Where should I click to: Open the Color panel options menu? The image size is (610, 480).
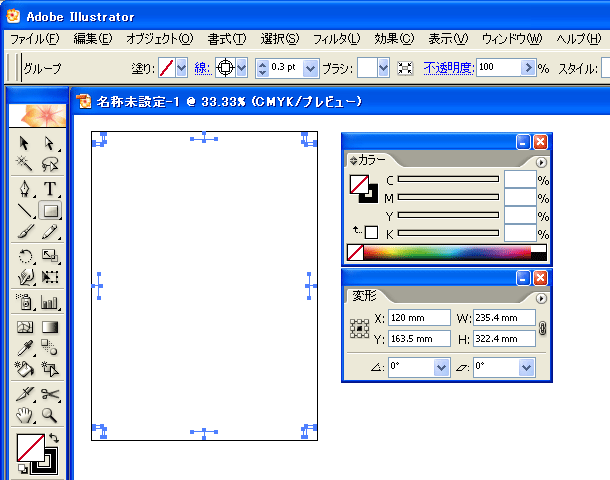point(541,162)
